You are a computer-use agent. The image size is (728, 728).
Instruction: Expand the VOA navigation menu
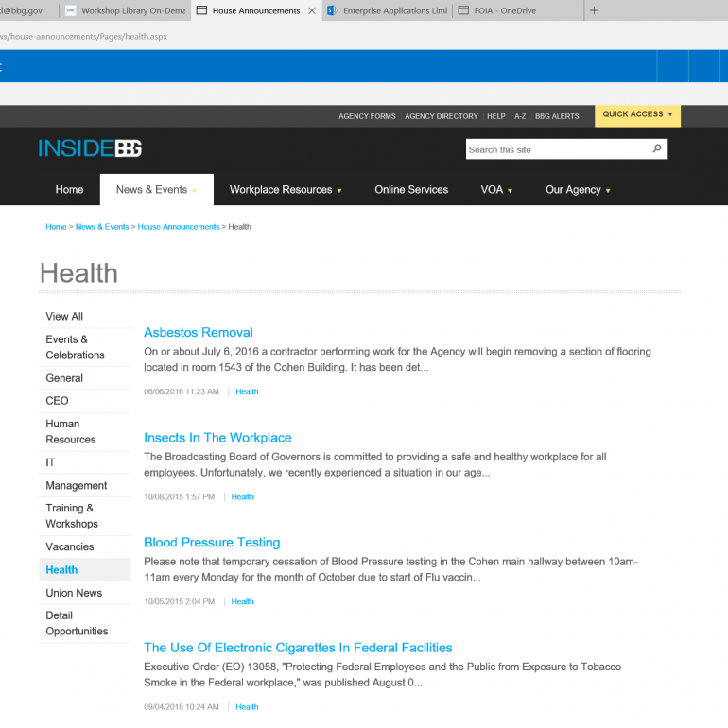496,190
